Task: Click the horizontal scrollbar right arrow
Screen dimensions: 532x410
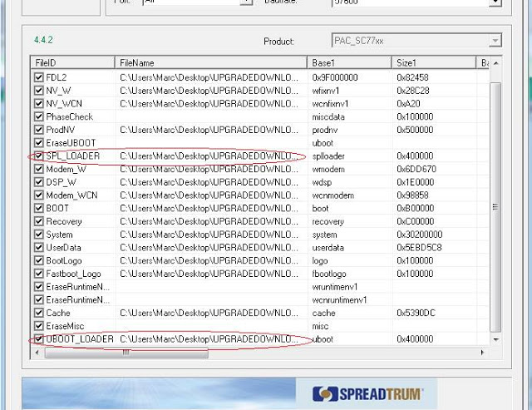Action: coord(482,353)
